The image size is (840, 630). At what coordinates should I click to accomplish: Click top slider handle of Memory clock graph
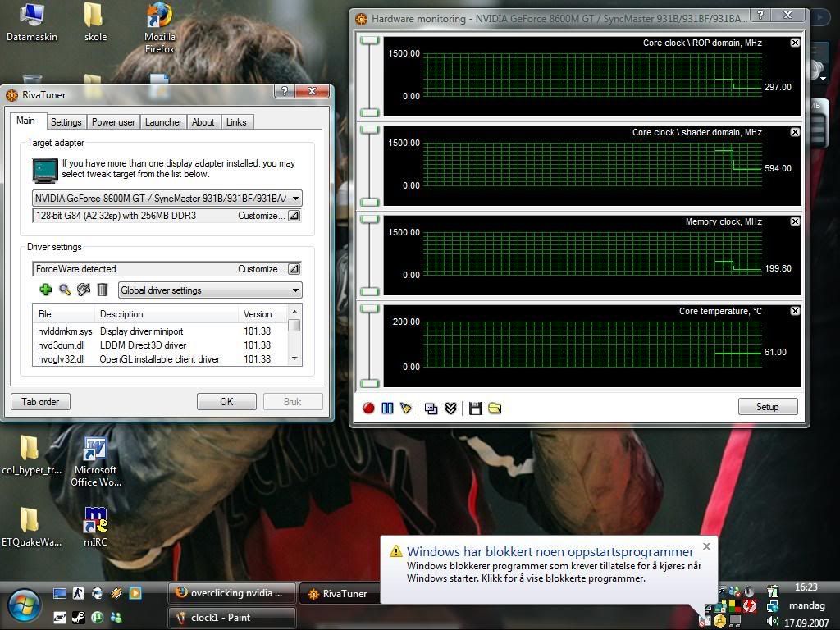[x=370, y=220]
